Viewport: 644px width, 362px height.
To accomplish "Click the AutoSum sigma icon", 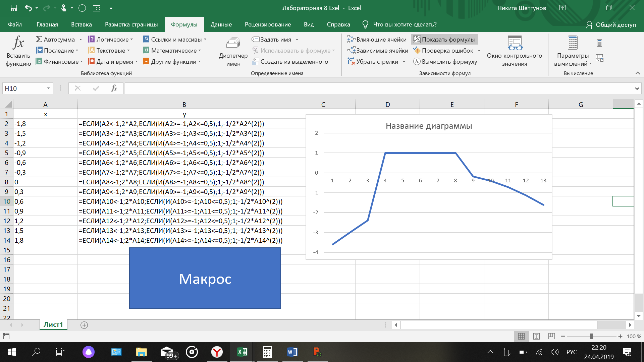I will (39, 39).
